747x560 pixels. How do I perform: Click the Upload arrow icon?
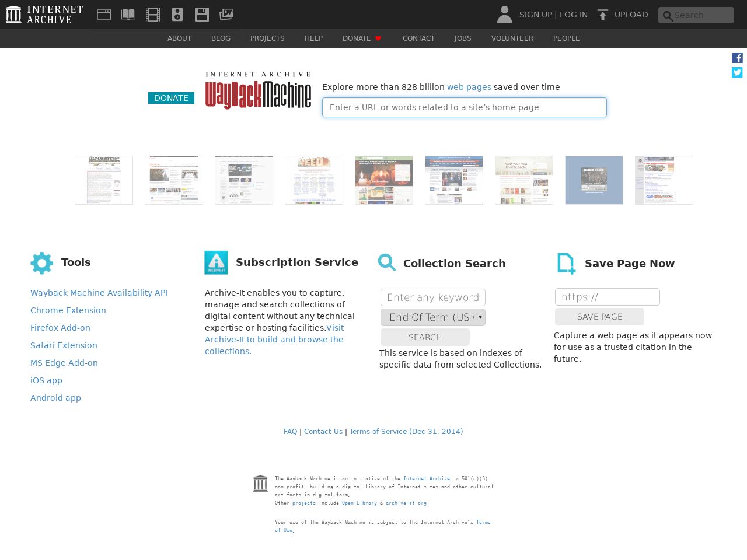[603, 15]
